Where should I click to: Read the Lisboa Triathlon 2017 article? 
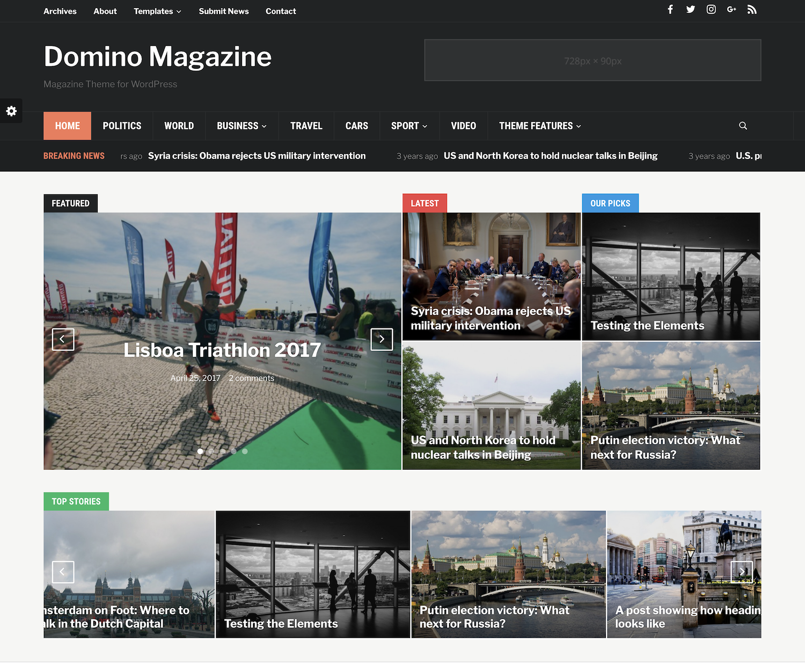point(222,349)
